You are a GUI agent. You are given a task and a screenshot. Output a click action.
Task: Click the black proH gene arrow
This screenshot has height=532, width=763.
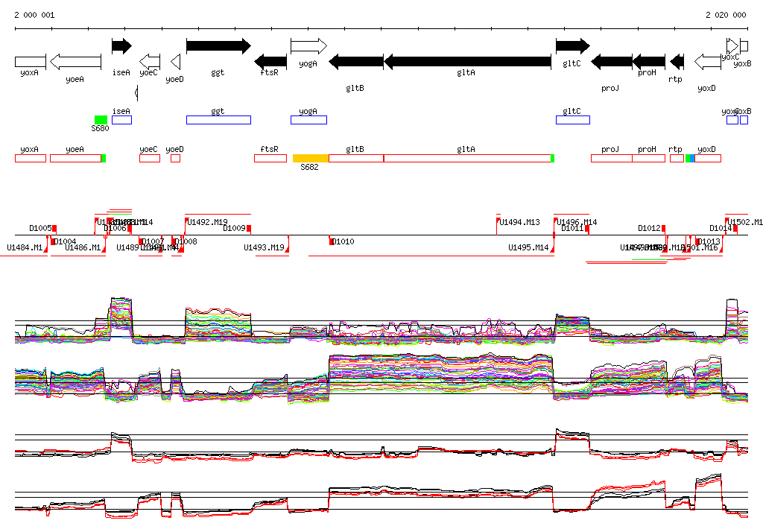coord(649,62)
